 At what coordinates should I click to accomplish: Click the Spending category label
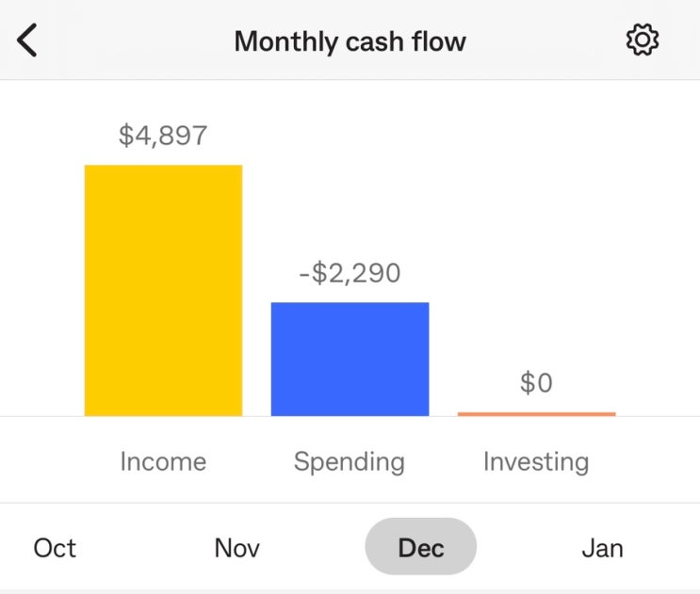click(x=350, y=461)
